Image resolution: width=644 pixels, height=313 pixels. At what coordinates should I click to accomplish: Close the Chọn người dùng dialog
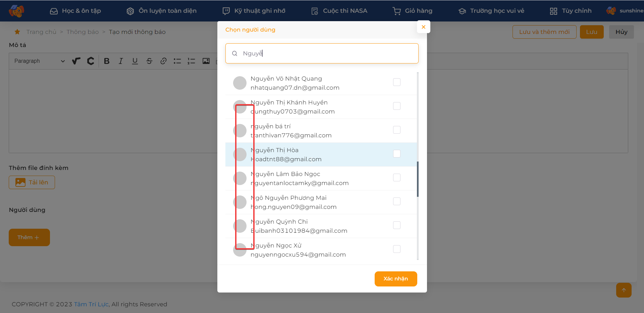coord(423,27)
